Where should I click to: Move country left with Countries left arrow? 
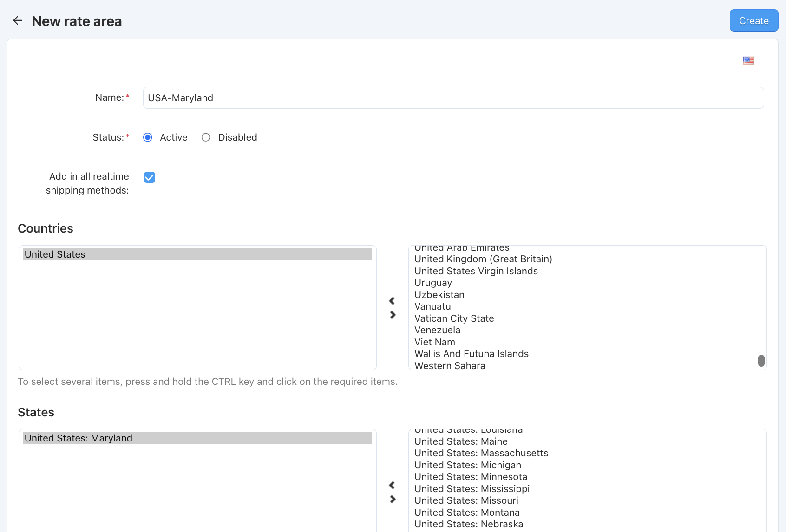(x=392, y=301)
